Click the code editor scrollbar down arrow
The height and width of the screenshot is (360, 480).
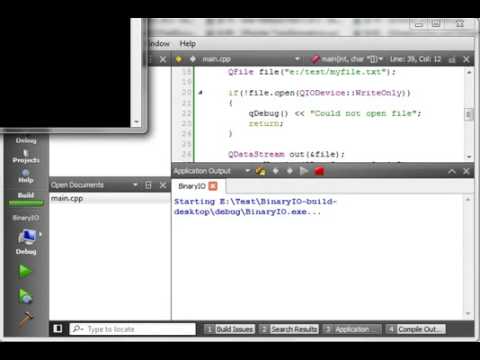click(469, 157)
